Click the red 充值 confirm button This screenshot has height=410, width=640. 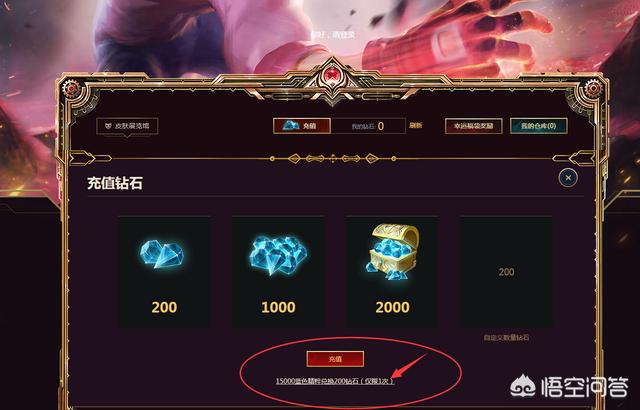tap(335, 359)
